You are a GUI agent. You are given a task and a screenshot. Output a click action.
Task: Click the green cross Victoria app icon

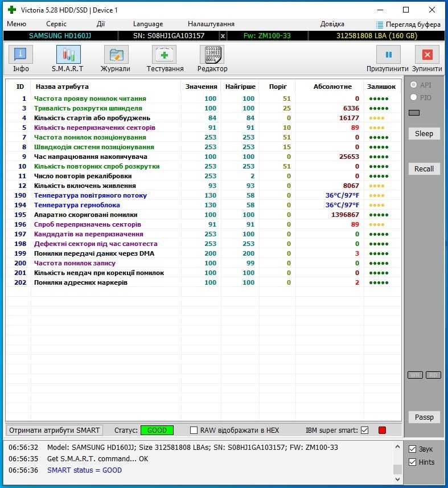point(12,10)
